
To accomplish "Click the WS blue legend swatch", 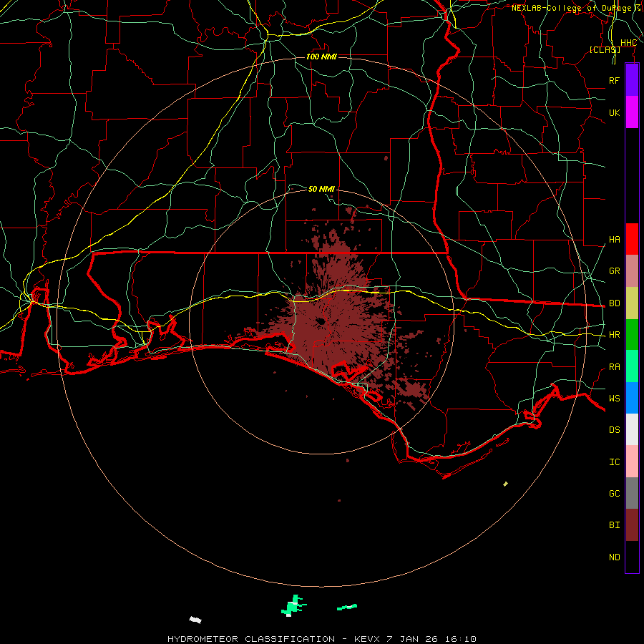I will [x=632, y=398].
